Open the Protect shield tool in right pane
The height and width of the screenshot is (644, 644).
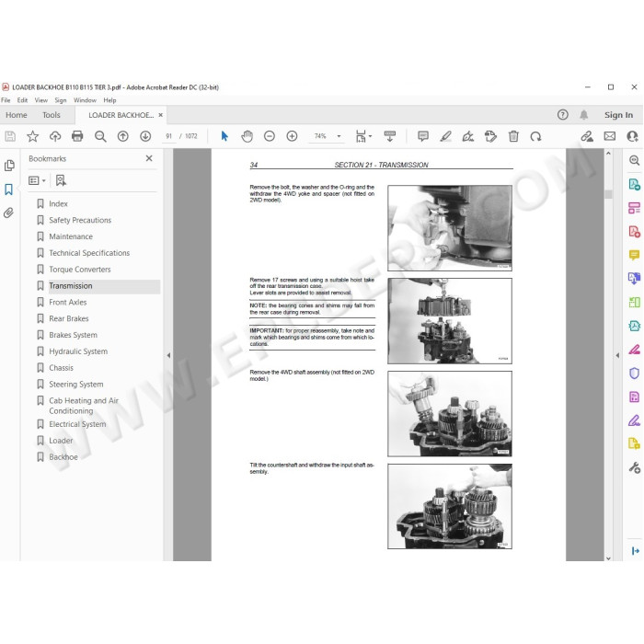click(x=635, y=373)
